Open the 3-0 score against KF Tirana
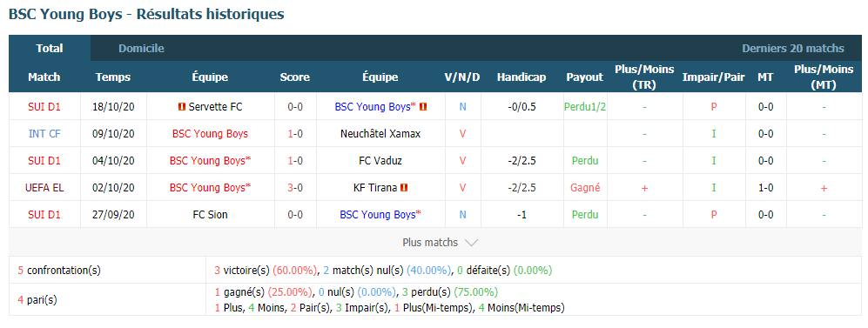This screenshot has width=868, height=328. click(295, 188)
